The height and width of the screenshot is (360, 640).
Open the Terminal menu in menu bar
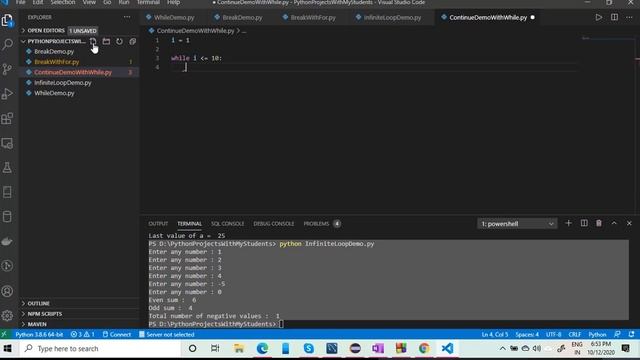pyautogui.click(x=148, y=2)
